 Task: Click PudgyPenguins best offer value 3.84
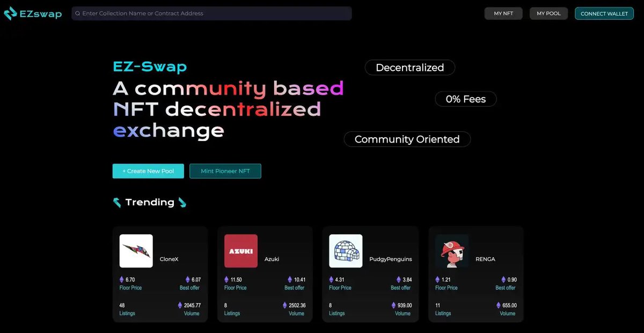[x=407, y=280]
